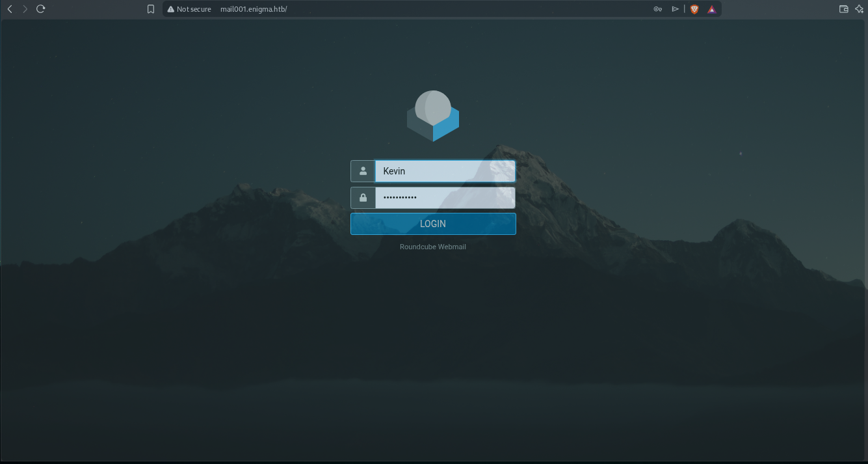Image resolution: width=868 pixels, height=464 pixels.
Task: Open the Not secure site warning
Action: click(x=189, y=9)
